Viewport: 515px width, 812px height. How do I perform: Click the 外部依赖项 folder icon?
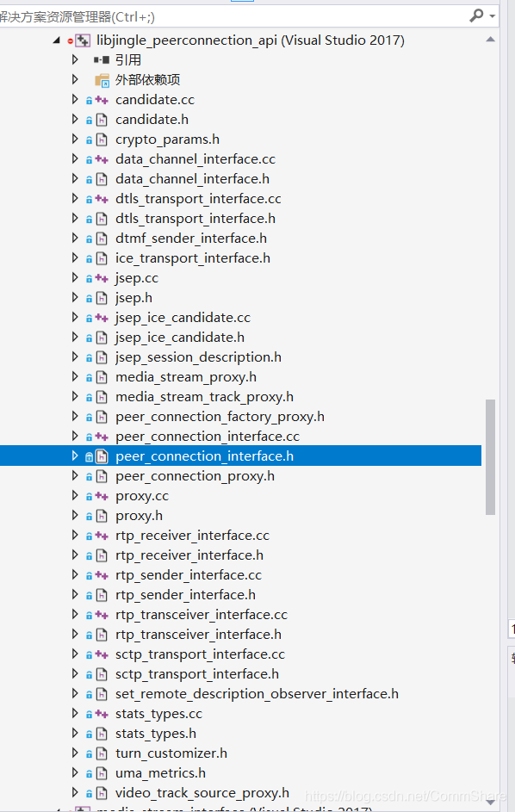[x=102, y=80]
